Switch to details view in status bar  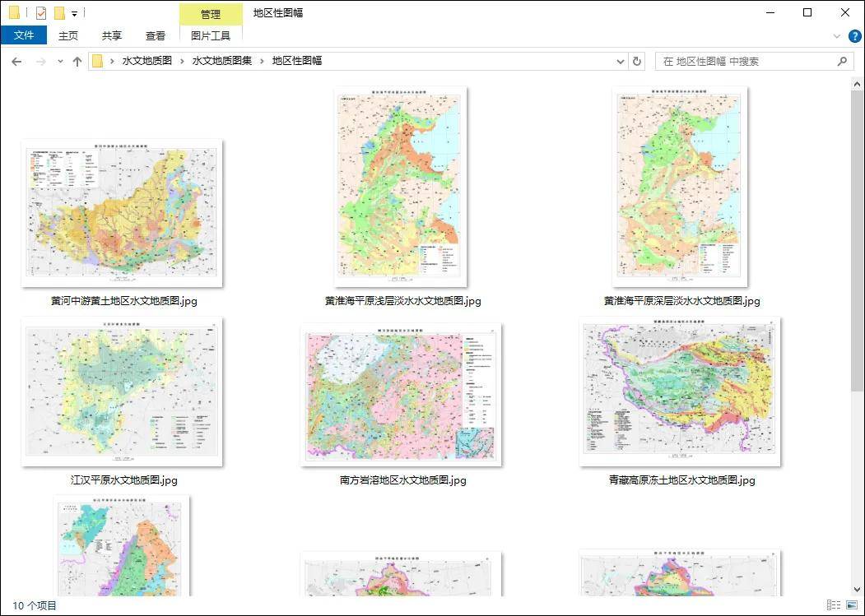pyautogui.click(x=833, y=605)
